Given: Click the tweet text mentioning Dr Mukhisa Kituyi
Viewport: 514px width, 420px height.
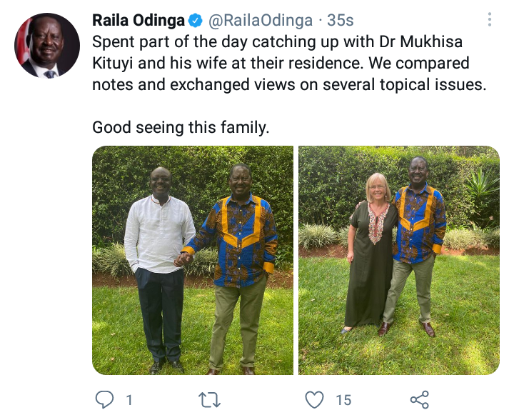Looking at the screenshot, I should point(289,63).
